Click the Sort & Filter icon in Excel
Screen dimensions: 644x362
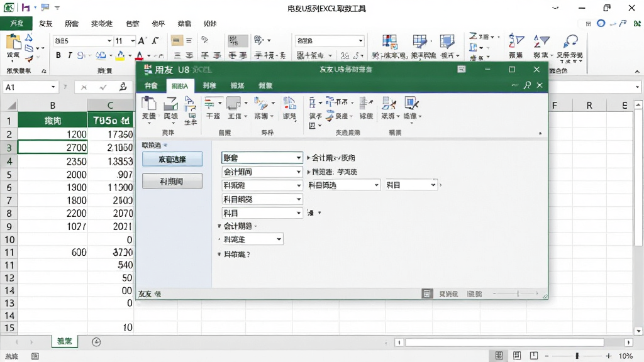[516, 41]
